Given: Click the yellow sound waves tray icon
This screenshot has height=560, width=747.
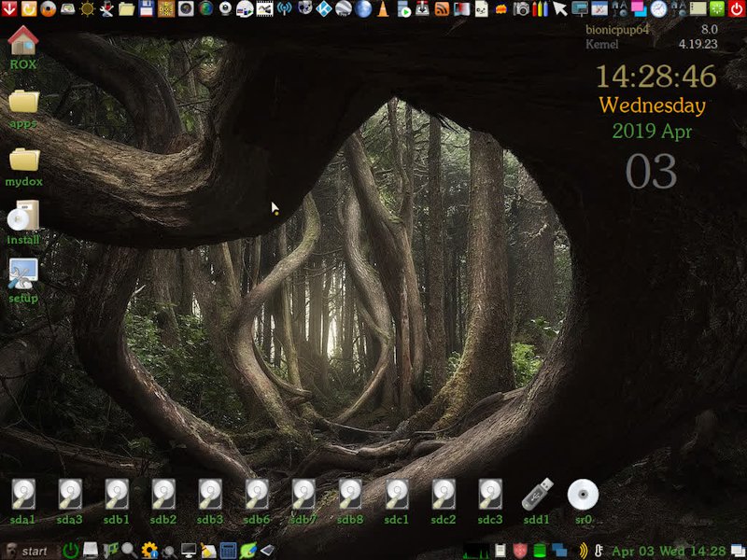Looking at the screenshot, I should (x=583, y=551).
